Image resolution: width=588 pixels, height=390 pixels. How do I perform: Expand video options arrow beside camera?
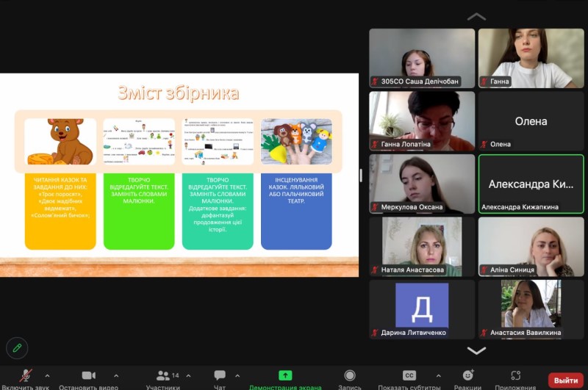(x=116, y=375)
